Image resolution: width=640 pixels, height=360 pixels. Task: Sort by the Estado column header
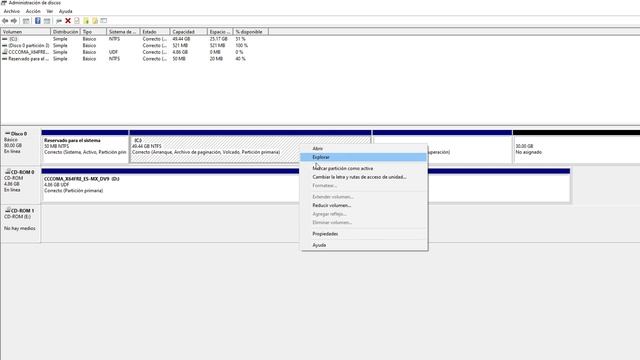155,32
